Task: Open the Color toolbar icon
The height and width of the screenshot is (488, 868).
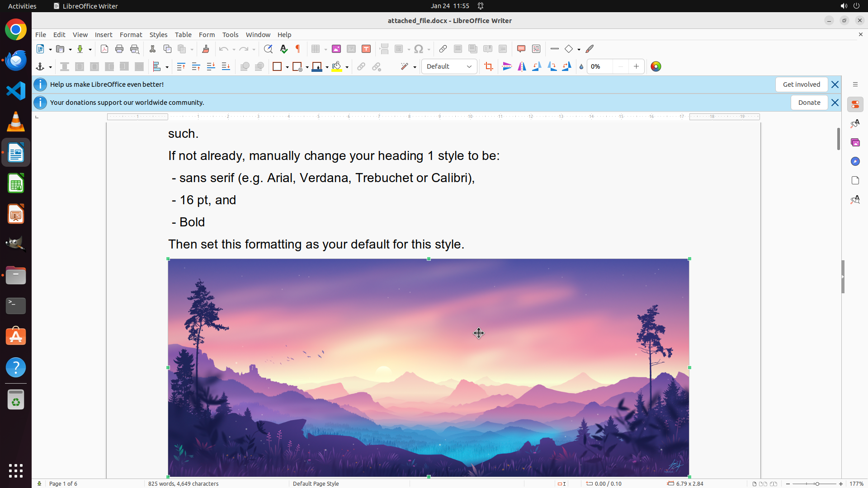Action: click(x=656, y=67)
